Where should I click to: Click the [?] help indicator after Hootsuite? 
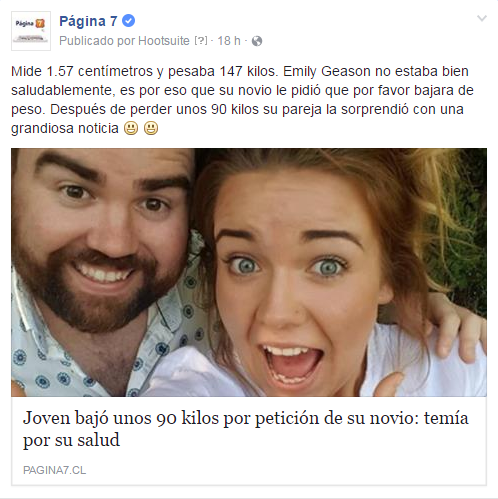click(x=201, y=41)
